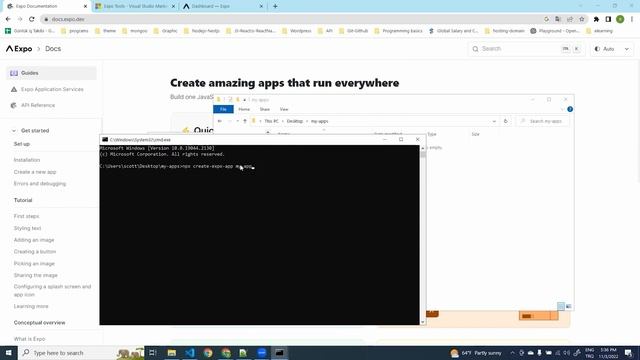
Task: Open the Styling text tutorial link
Action: 27,228
